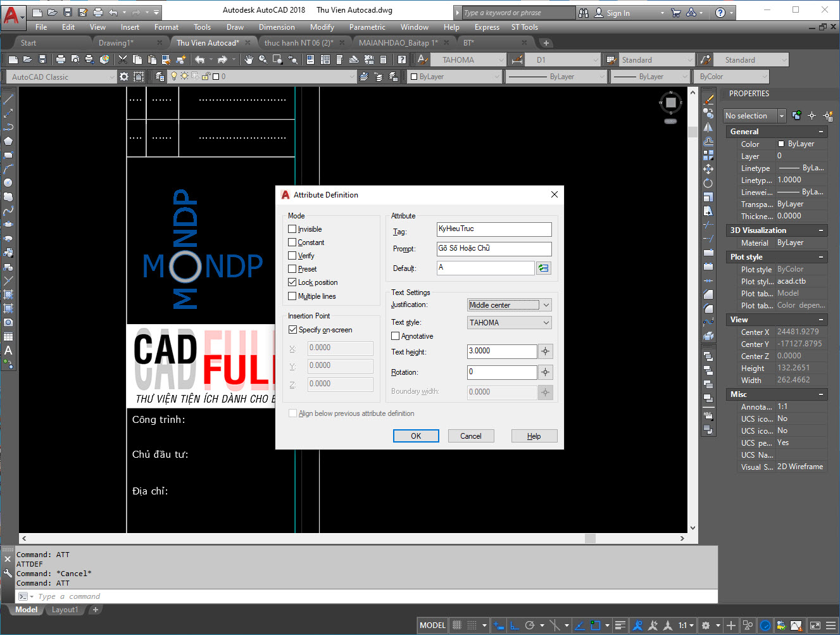Click Sign In link
The height and width of the screenshot is (635, 840).
618,13
